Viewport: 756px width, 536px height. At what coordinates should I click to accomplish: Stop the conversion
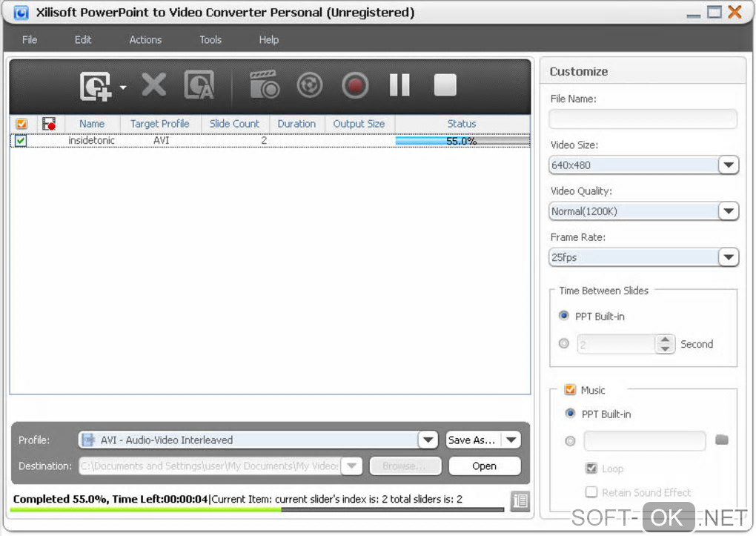[445, 85]
